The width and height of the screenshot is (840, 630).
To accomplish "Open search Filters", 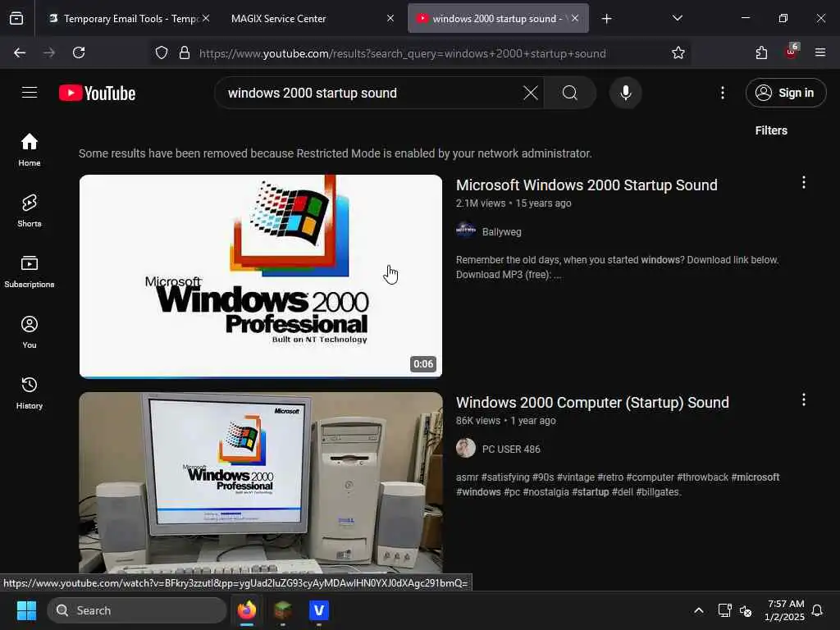I will 771,130.
